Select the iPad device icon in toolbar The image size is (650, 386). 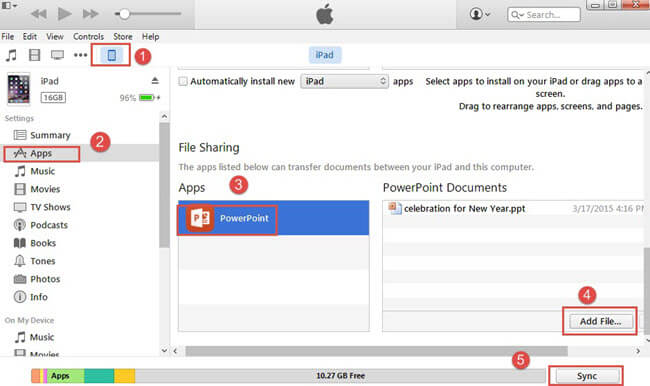(112, 55)
